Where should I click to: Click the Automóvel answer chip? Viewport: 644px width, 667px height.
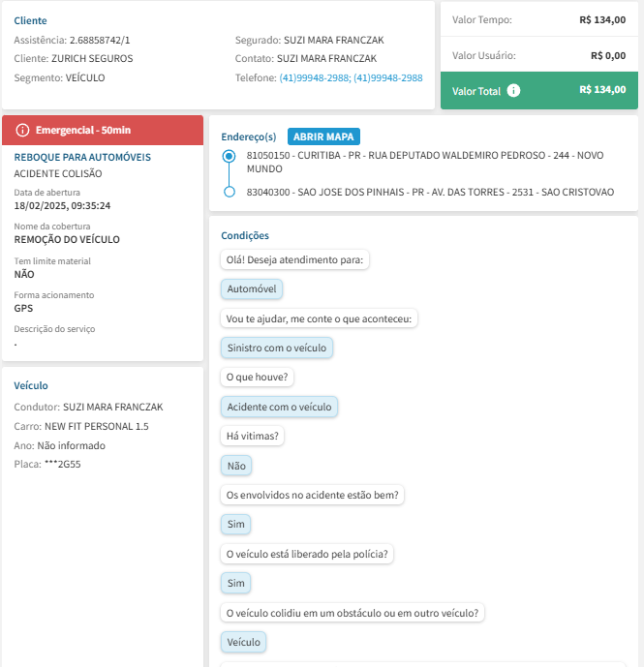[x=251, y=288]
